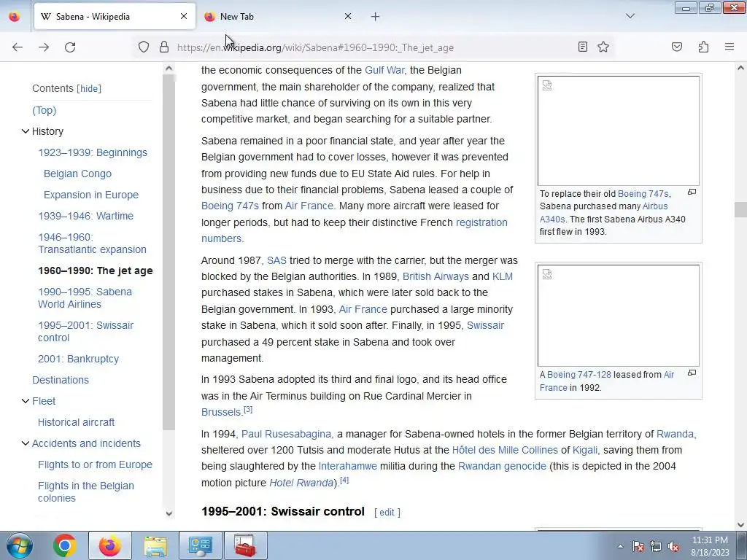Switch to the New Tab tab
The width and height of the screenshot is (747, 560).
pyautogui.click(x=279, y=17)
